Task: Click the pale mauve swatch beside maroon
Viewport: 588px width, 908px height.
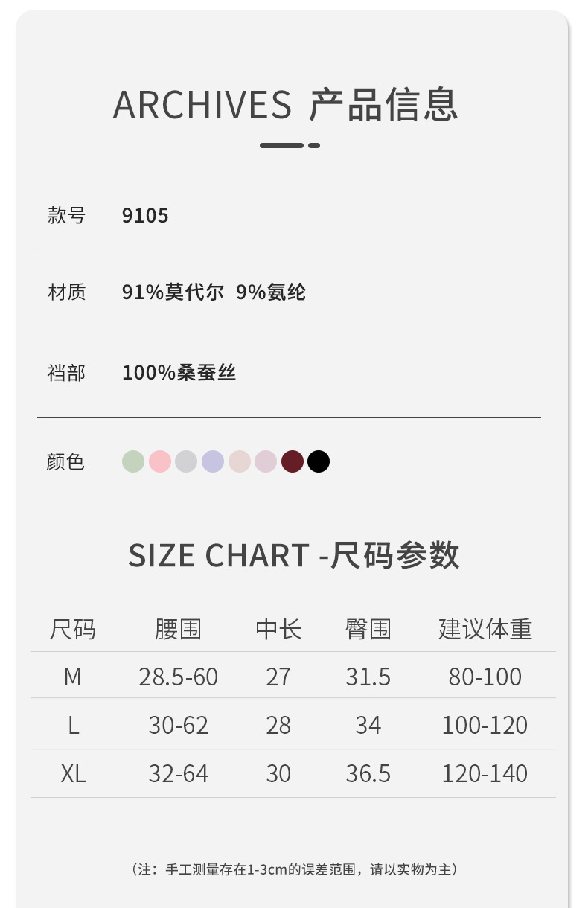Action: 266,461
